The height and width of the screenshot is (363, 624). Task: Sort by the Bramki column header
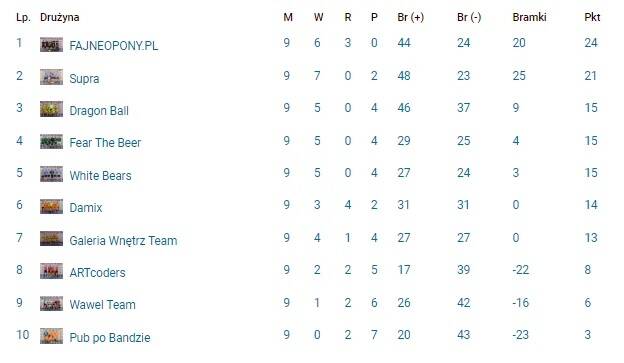pyautogui.click(x=529, y=17)
